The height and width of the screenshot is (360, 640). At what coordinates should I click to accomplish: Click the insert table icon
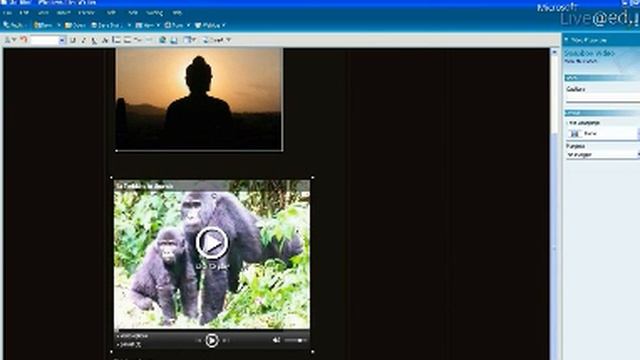[x=187, y=40]
